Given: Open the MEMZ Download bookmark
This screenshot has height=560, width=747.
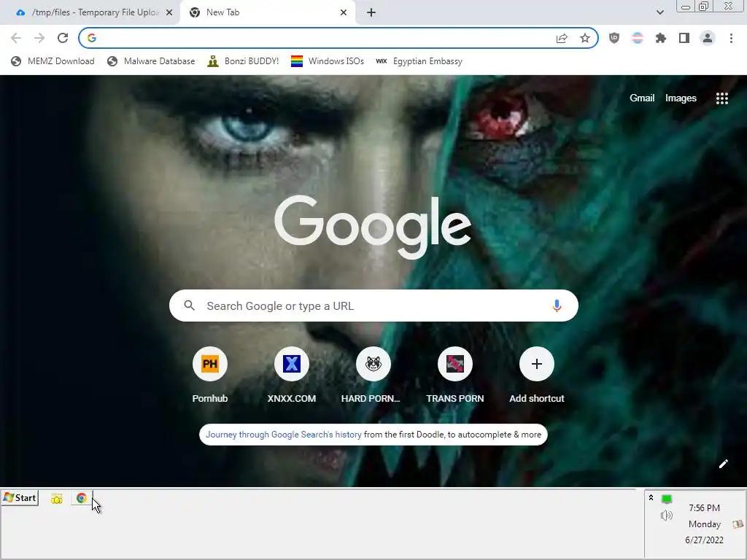Looking at the screenshot, I should (x=53, y=61).
